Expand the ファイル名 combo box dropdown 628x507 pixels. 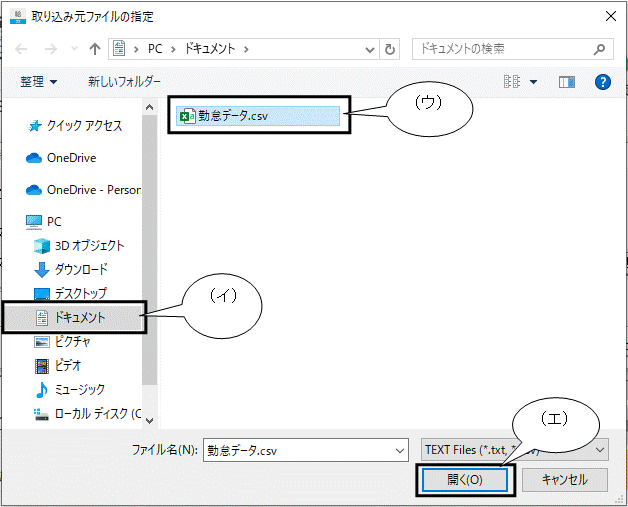[400, 451]
